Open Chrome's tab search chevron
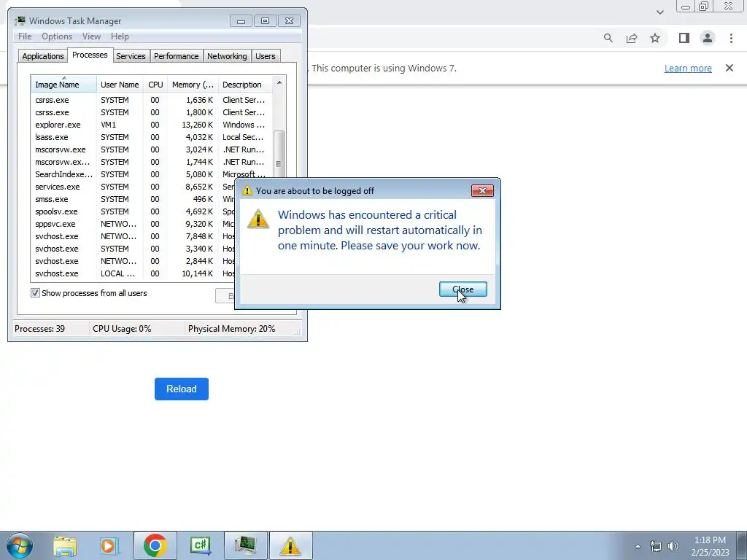Screen dimensions: 747x560 (x=659, y=12)
